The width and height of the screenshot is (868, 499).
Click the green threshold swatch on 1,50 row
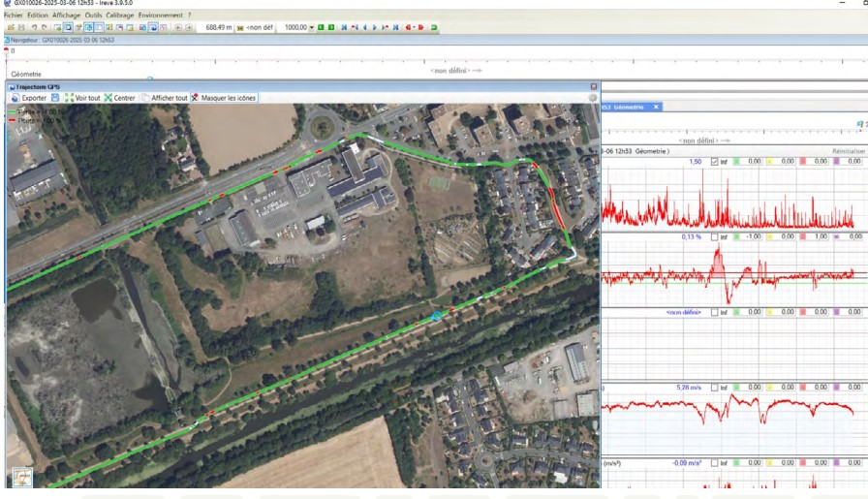[x=736, y=162]
